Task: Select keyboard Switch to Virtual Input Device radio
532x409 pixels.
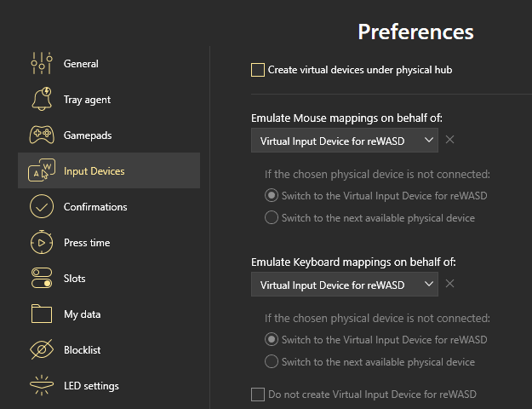Action: pyautogui.click(x=272, y=339)
